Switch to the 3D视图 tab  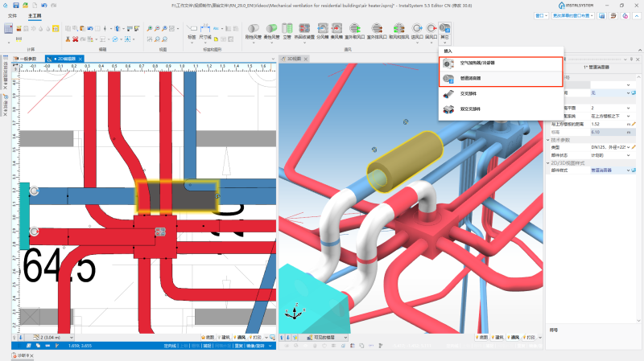pos(294,59)
